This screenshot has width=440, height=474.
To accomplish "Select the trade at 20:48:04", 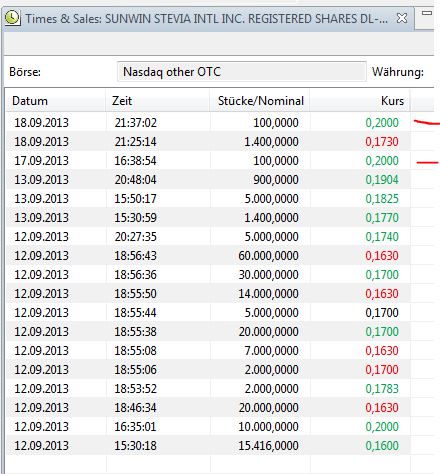I will [x=208, y=180].
